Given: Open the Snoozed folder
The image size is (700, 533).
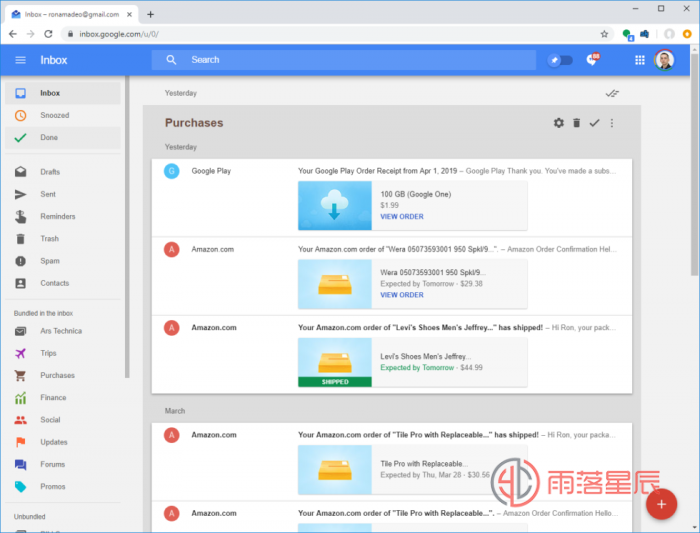Looking at the screenshot, I should (63, 115).
